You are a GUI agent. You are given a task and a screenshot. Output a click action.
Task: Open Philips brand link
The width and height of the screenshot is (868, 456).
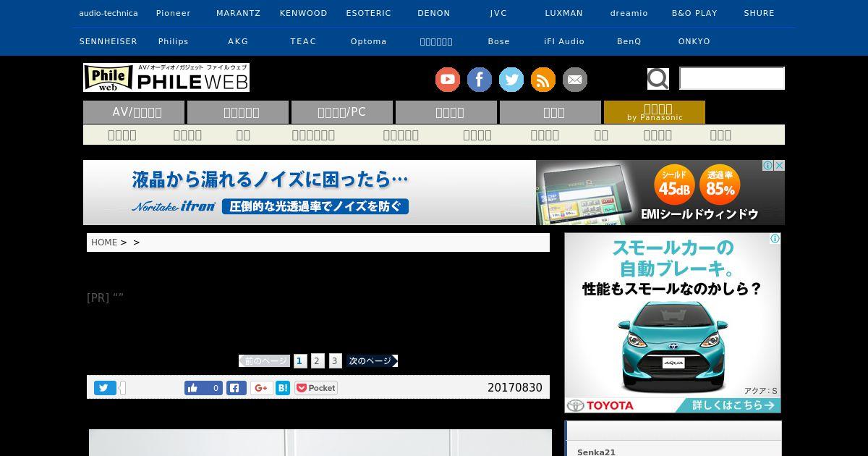174,41
